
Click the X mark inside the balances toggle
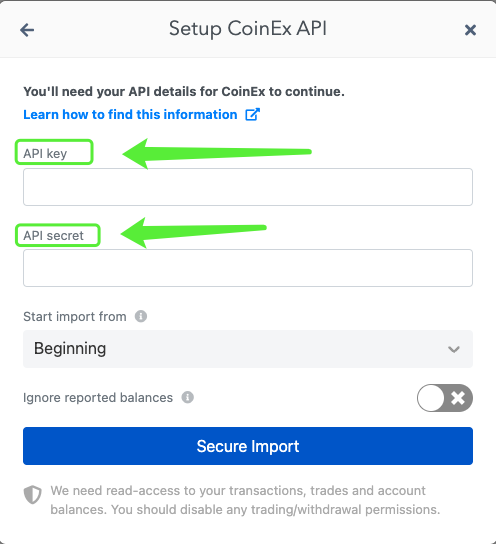tap(458, 398)
